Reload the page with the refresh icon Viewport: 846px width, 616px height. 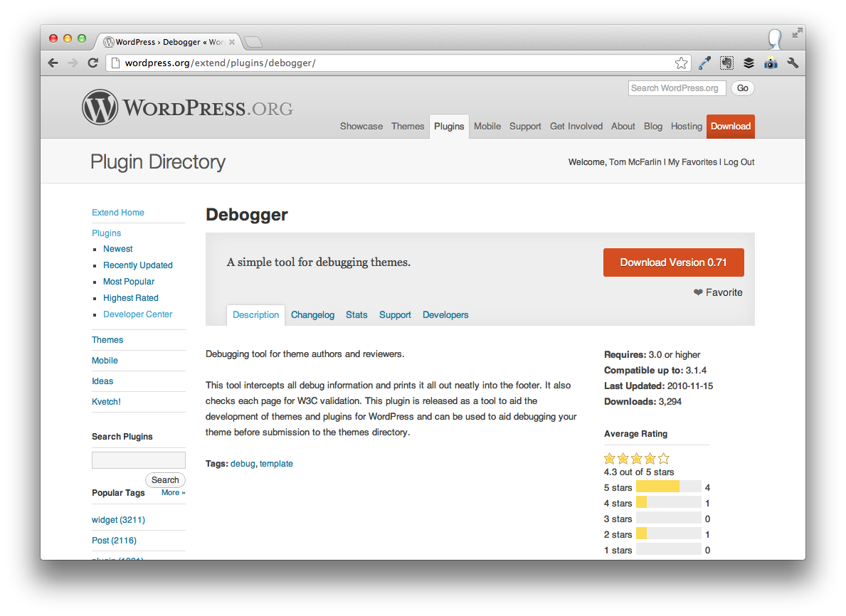pos(92,63)
